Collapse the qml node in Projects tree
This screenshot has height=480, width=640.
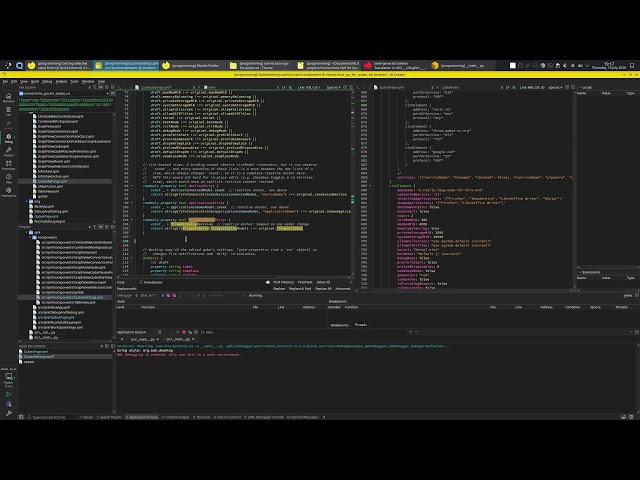(27, 232)
